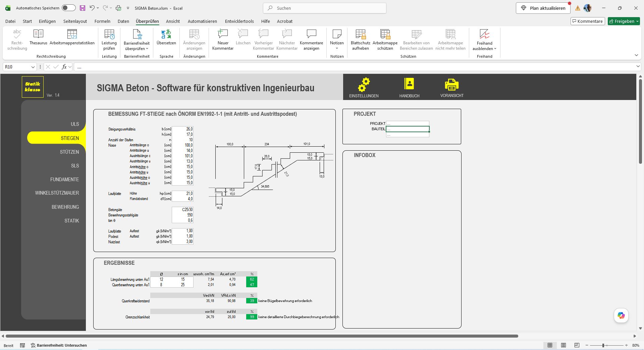Toggle Automatisches Speichern switch

69,8
